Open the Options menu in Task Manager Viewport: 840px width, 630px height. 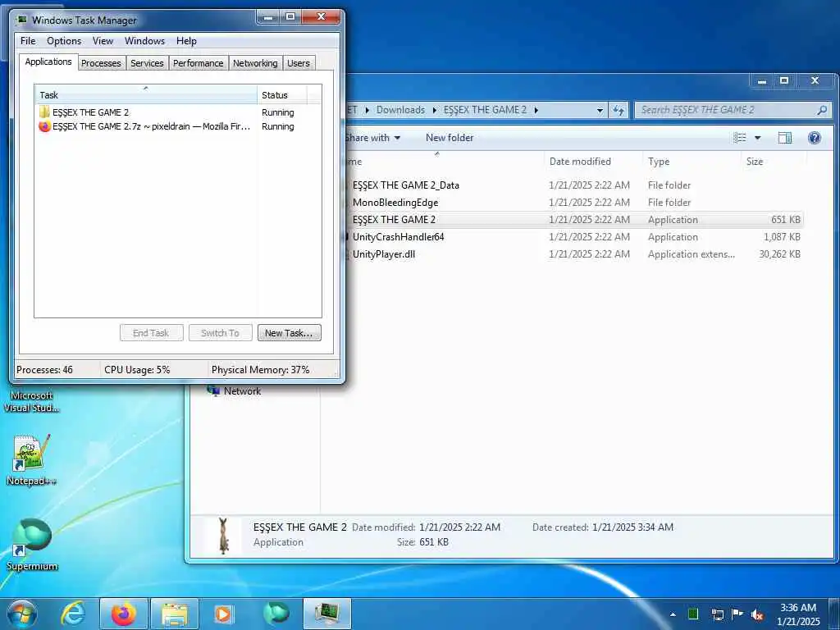[x=64, y=41]
